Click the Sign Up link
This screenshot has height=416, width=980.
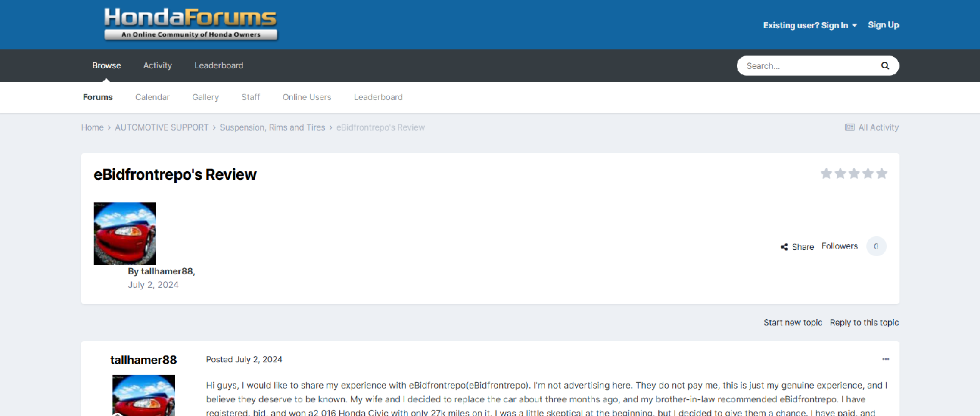(x=883, y=25)
